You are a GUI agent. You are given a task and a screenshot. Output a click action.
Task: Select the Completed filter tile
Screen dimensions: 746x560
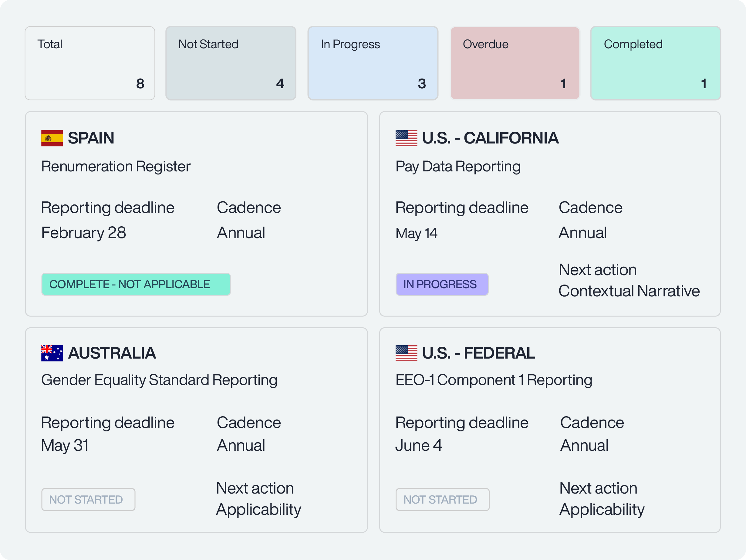pyautogui.click(x=655, y=63)
